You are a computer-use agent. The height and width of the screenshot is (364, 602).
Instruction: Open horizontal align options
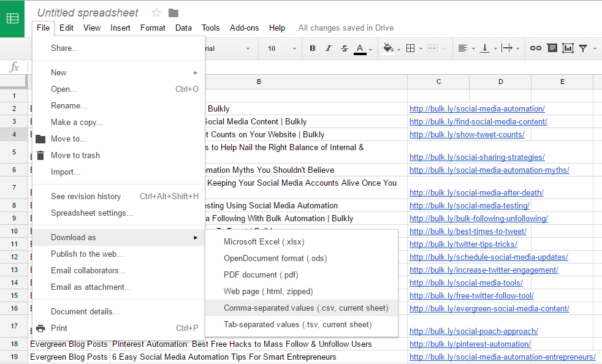click(x=463, y=48)
